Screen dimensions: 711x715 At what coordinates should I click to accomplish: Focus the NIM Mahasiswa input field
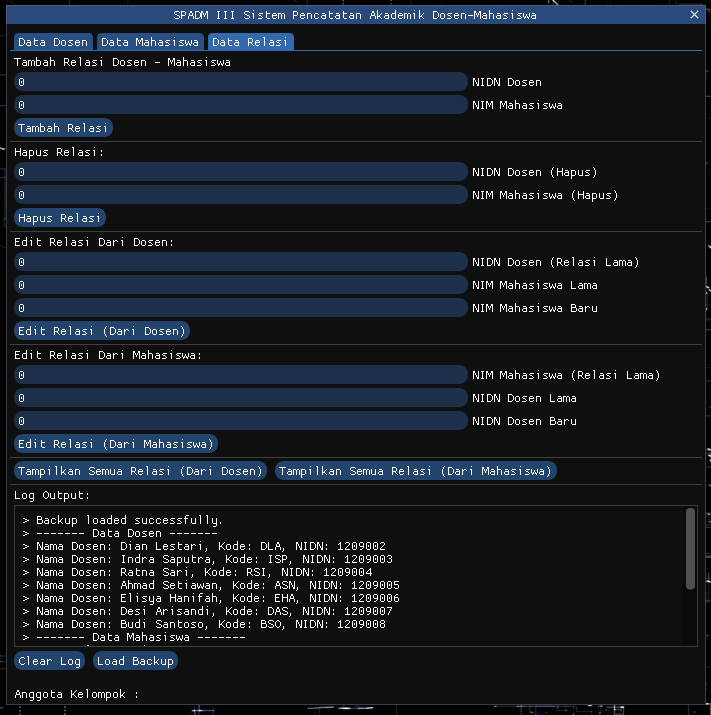pos(241,105)
